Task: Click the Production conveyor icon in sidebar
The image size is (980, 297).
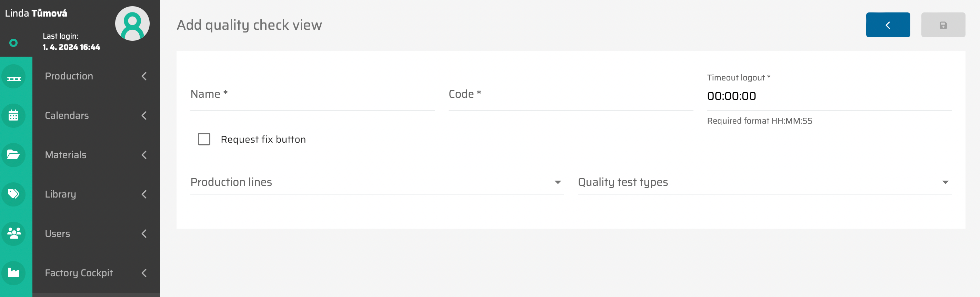Action: pos(14,77)
